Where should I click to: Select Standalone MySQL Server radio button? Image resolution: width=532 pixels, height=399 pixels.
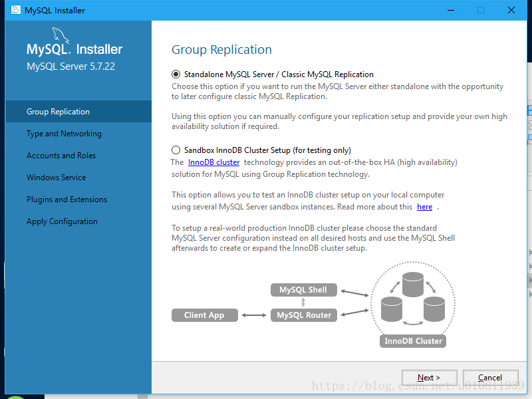click(176, 74)
